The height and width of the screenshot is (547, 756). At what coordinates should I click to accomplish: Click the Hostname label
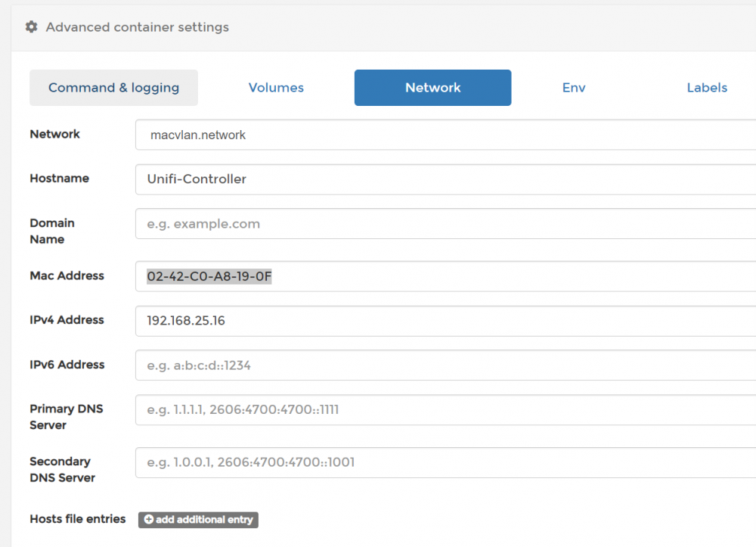pos(59,179)
